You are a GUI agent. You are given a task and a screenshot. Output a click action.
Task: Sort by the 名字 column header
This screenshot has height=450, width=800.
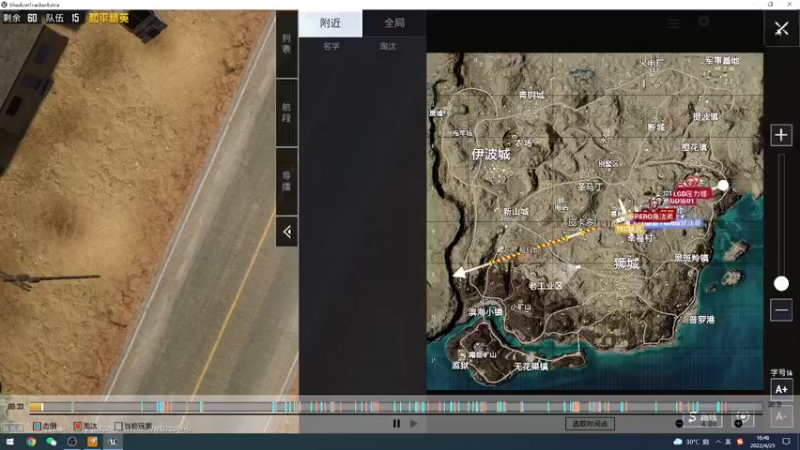point(331,46)
